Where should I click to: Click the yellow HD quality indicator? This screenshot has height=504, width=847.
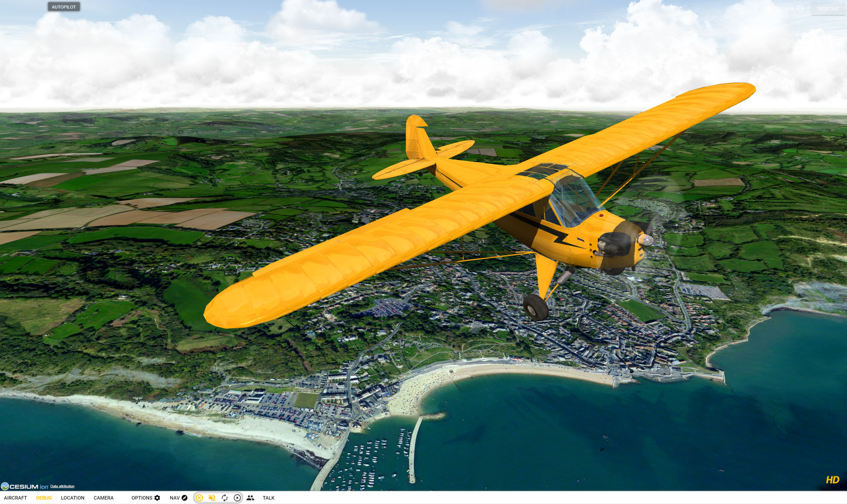(832, 480)
